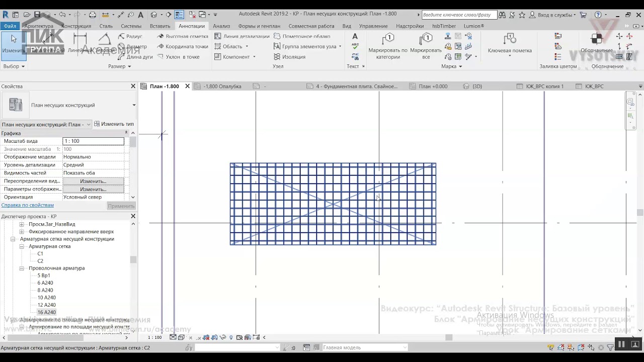Click the Project Browser vertical scrollbar thumb
This screenshot has height=362, width=644.
133,259
